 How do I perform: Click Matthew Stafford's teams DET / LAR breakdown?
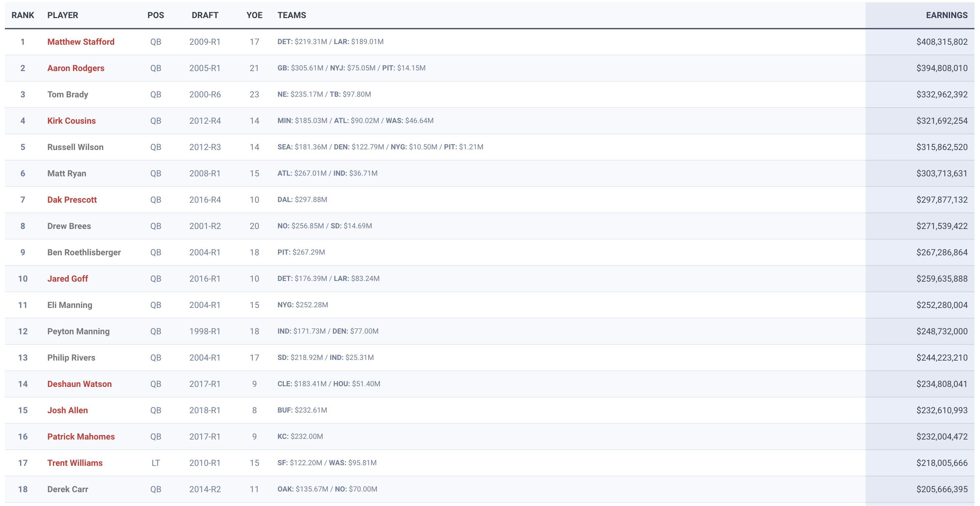point(330,42)
